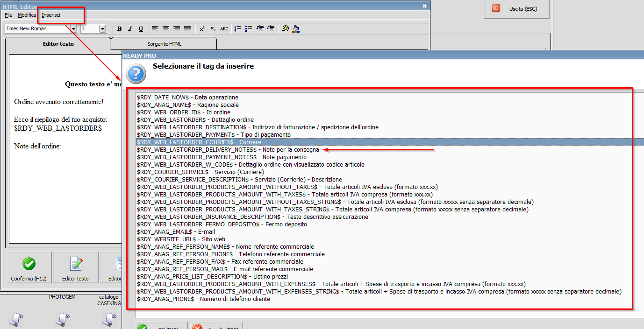Click the Editor testo button with pencil icon
This screenshot has width=644, height=329.
(75, 268)
